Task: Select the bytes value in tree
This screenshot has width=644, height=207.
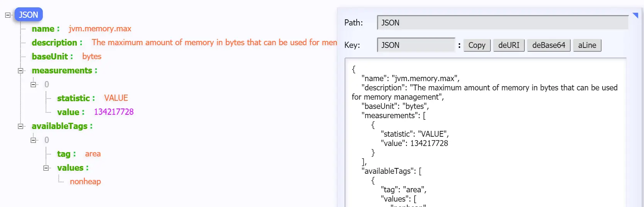Action: click(92, 56)
